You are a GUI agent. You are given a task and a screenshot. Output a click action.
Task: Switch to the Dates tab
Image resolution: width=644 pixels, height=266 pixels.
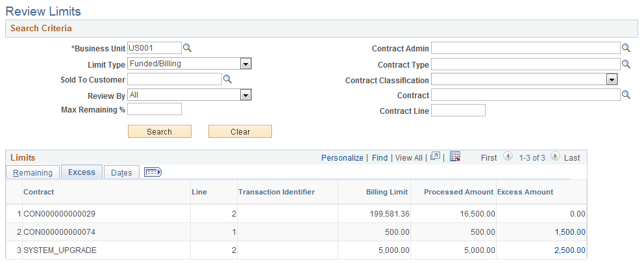(x=121, y=172)
